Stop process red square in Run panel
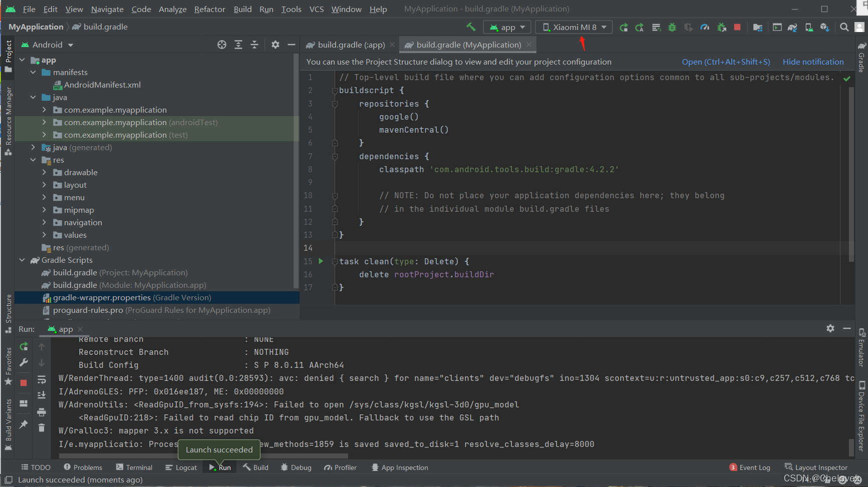Image resolution: width=868 pixels, height=487 pixels. click(24, 383)
